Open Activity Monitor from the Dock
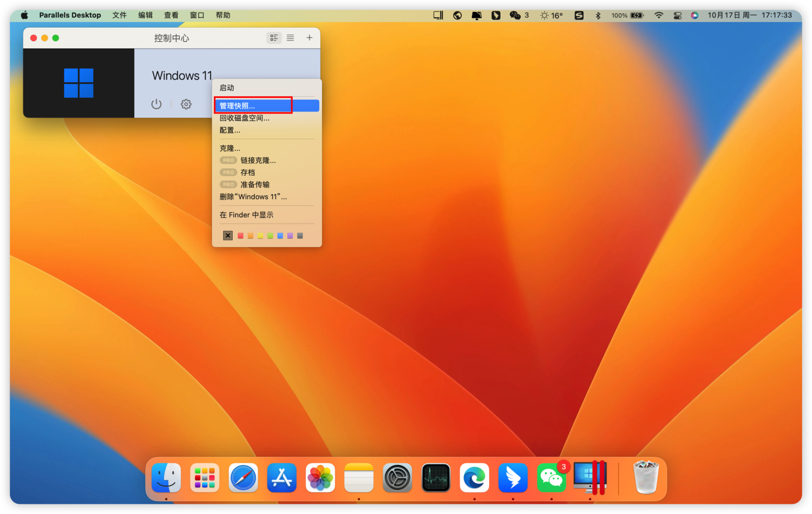 [436, 478]
